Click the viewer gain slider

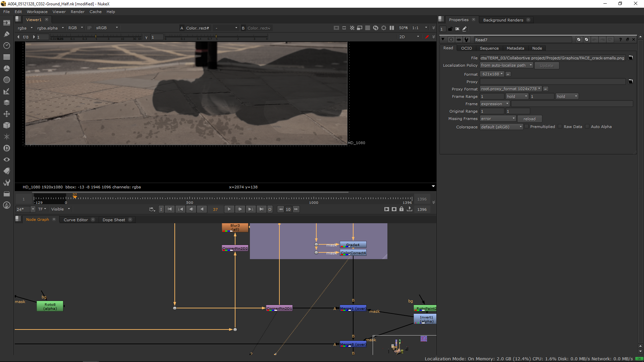(96, 37)
